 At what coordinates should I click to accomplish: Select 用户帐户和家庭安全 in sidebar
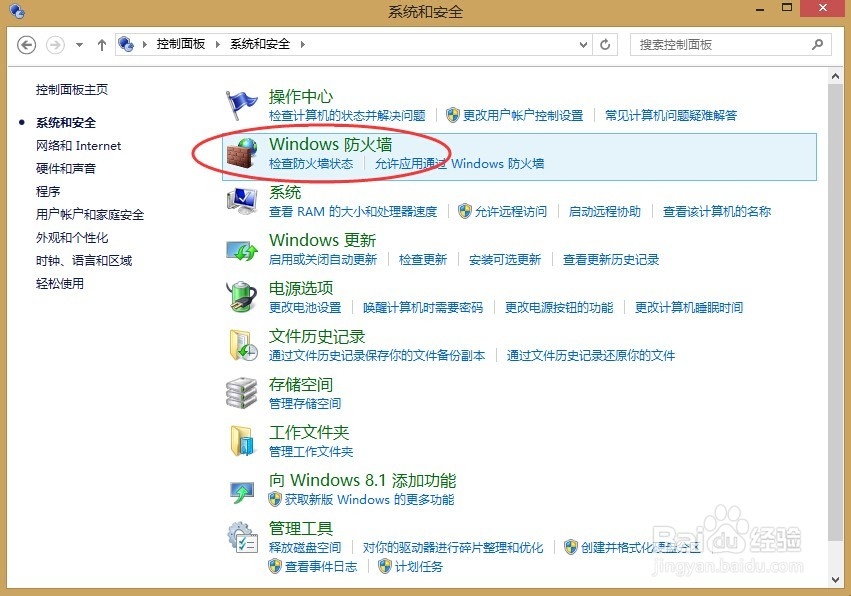(x=90, y=214)
